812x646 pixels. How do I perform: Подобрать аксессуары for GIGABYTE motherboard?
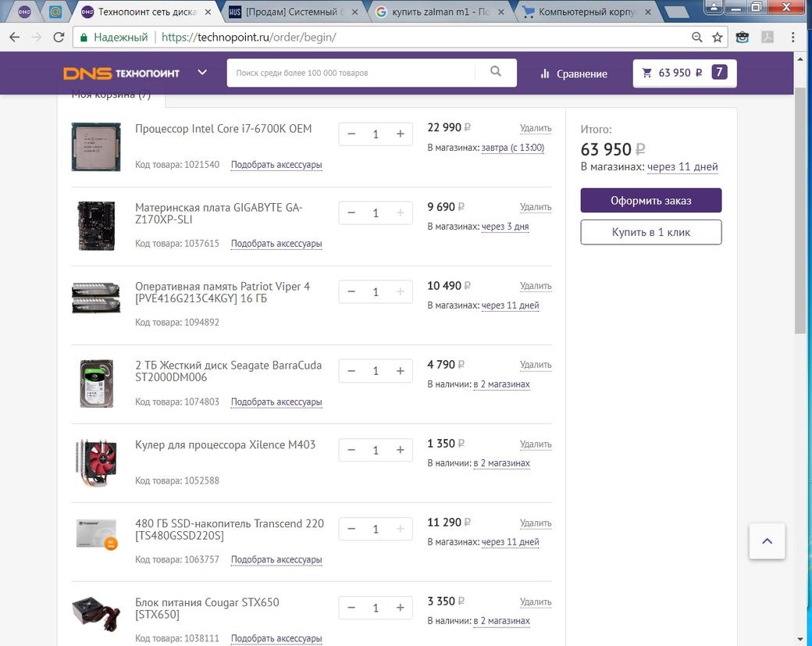[276, 244]
